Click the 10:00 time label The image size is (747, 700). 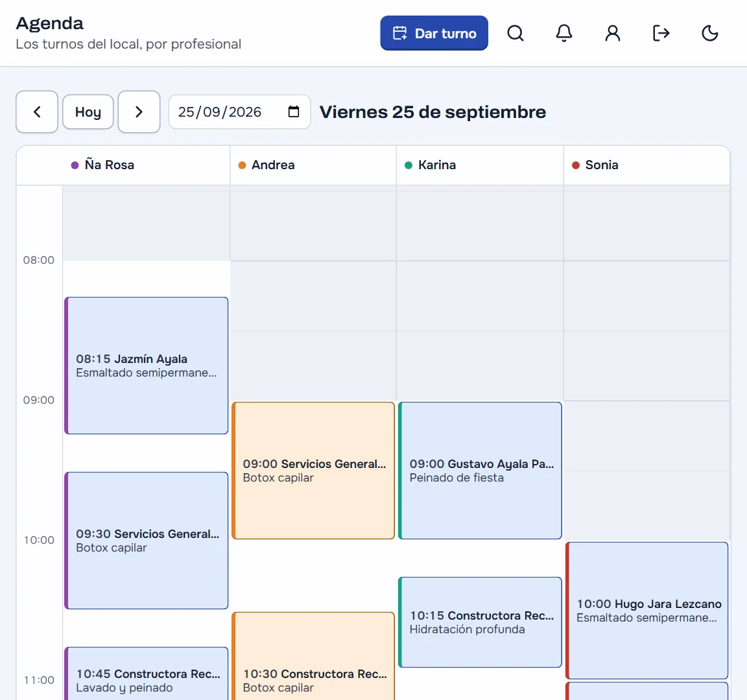coord(39,540)
